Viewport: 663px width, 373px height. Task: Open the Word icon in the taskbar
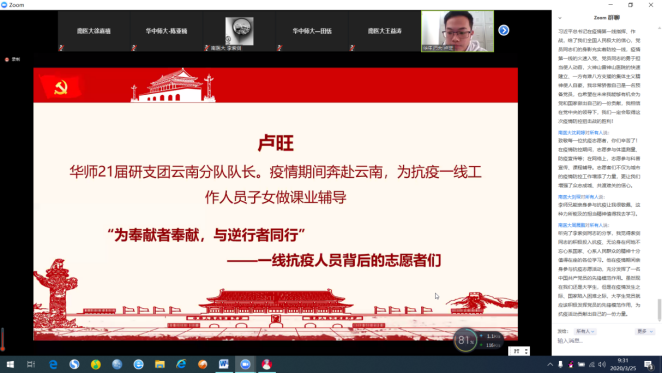coord(224,364)
